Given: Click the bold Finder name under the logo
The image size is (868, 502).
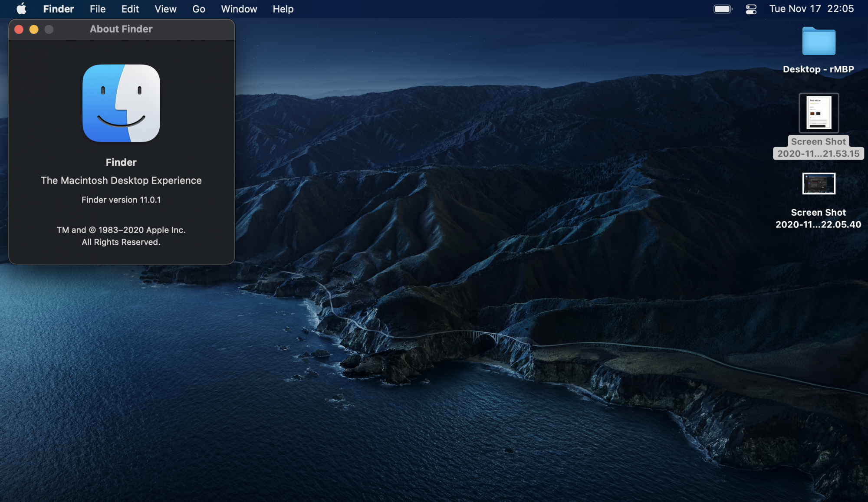Looking at the screenshot, I should (x=121, y=162).
